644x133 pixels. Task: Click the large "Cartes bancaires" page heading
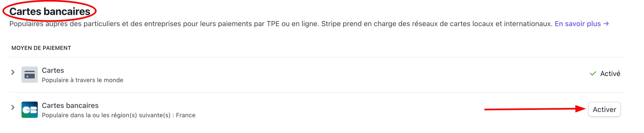click(x=50, y=12)
